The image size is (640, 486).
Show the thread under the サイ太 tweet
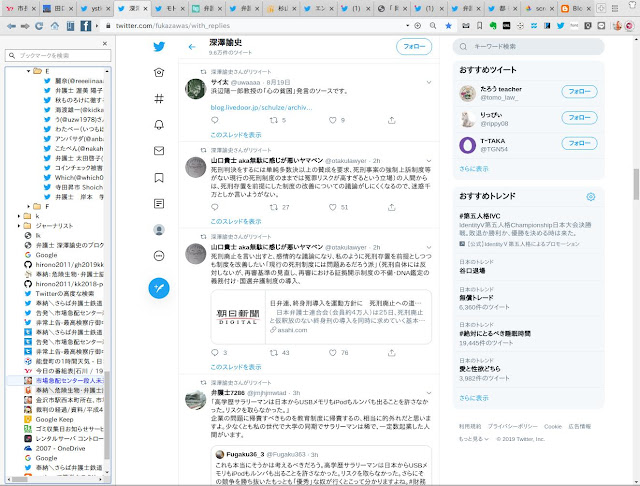click(x=236, y=135)
